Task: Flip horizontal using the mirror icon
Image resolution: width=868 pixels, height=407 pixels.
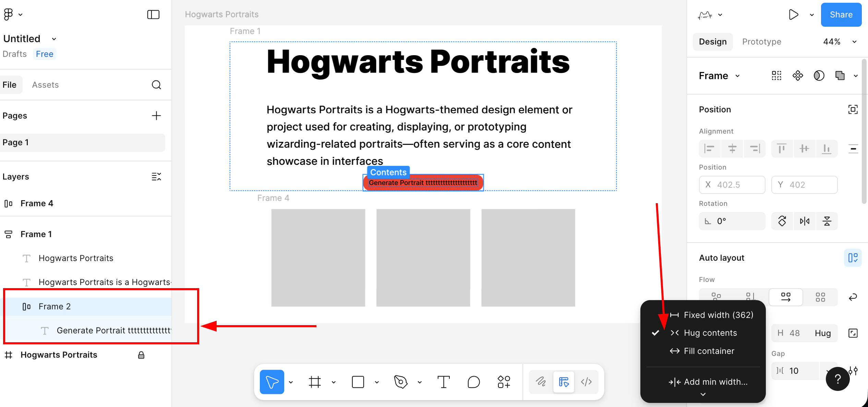Action: pos(805,221)
